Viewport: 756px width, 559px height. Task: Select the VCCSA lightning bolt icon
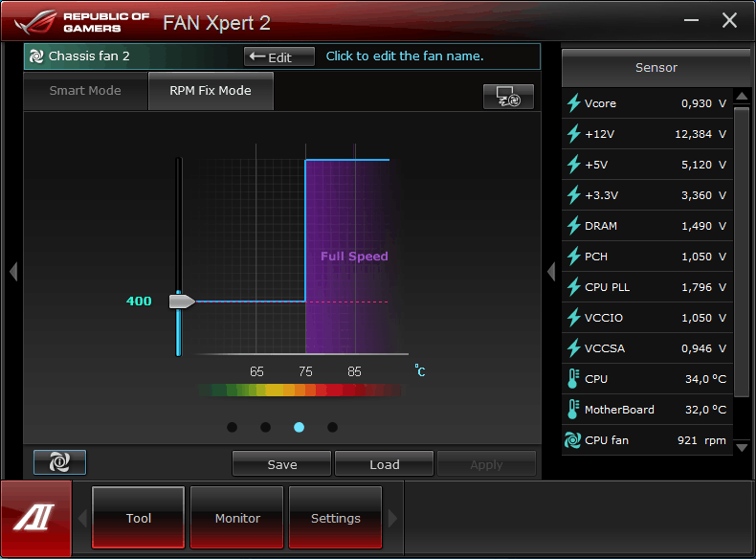[x=573, y=348]
